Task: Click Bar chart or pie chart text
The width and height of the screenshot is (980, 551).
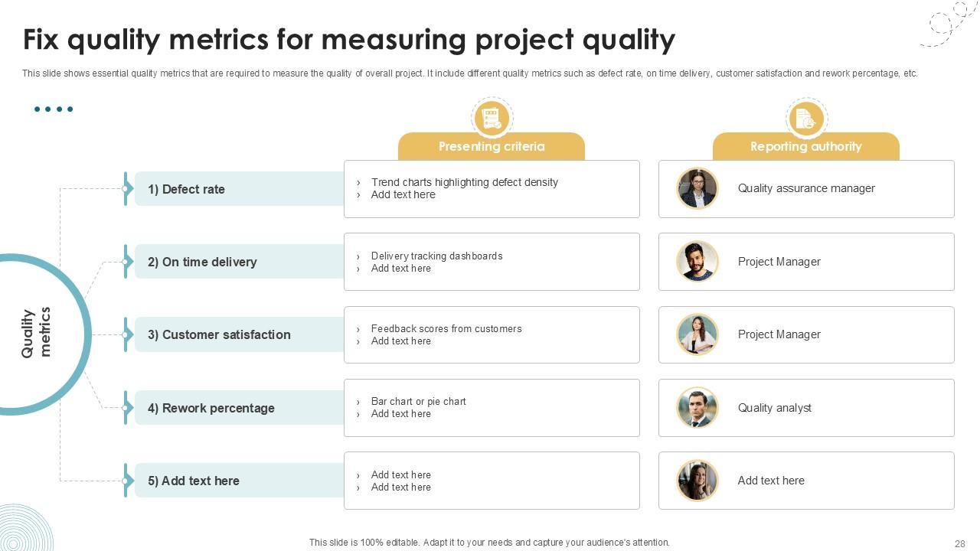Action: (418, 401)
